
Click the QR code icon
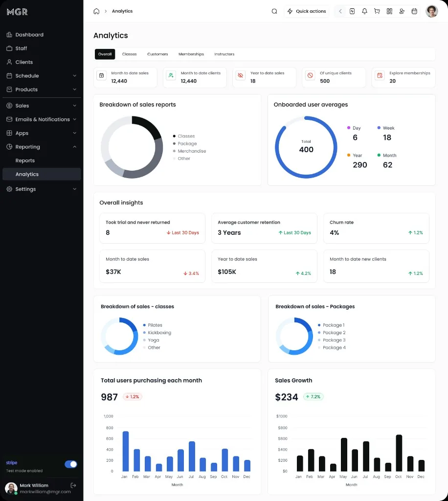coord(389,11)
